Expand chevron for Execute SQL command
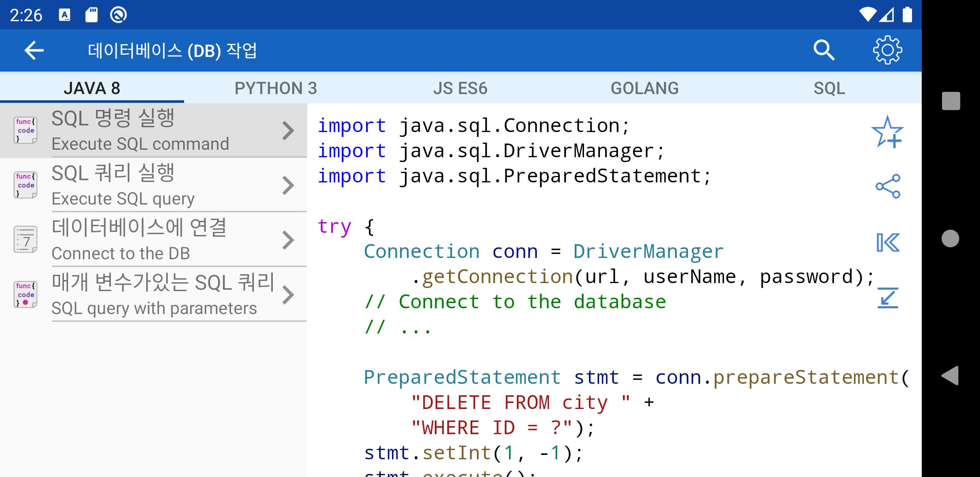 click(x=288, y=131)
